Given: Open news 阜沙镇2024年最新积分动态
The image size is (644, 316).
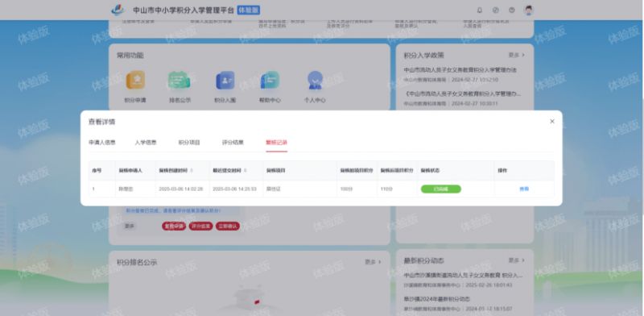Looking at the screenshot, I should pos(436,299).
